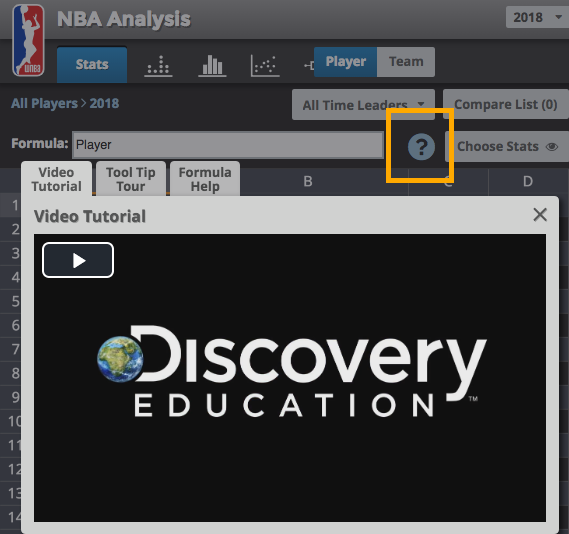Open the scatter plot view
Viewport: 569px width, 534px height.
pos(265,65)
